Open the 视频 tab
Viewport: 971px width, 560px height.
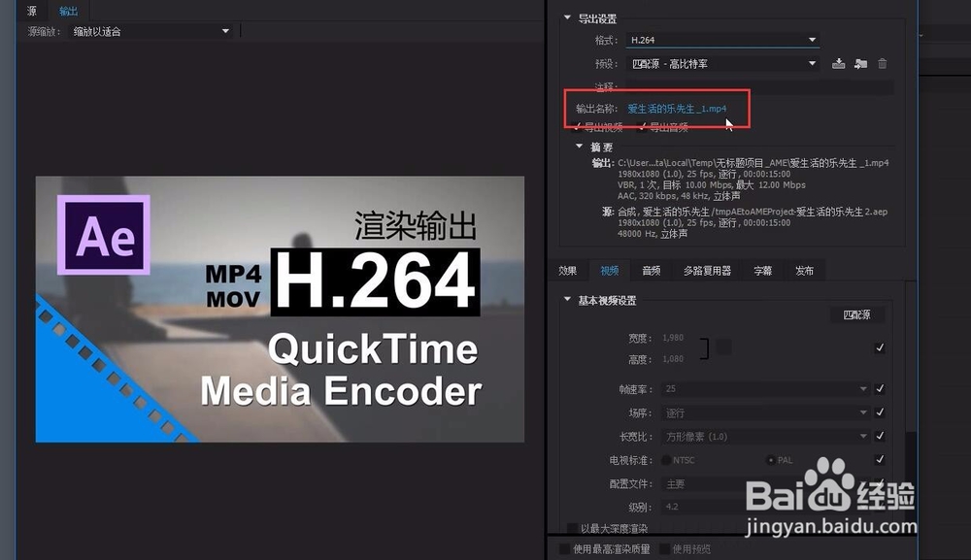pyautogui.click(x=610, y=271)
